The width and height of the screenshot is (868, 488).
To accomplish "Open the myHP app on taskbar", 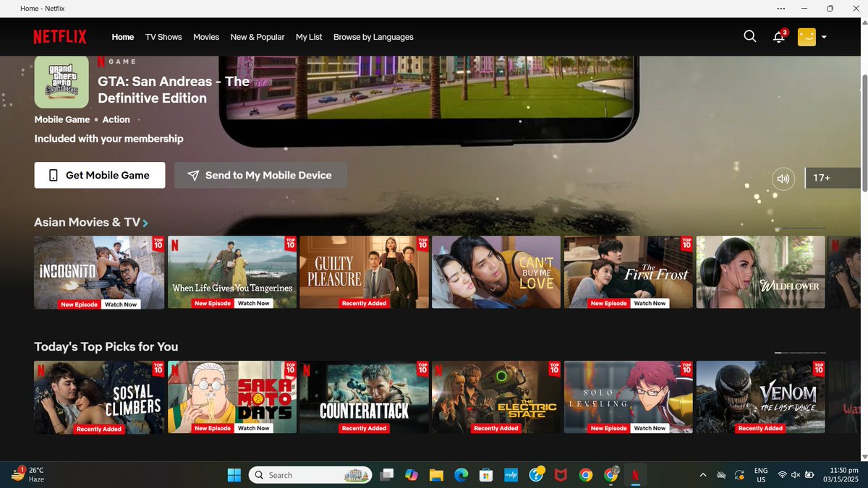I will point(511,475).
